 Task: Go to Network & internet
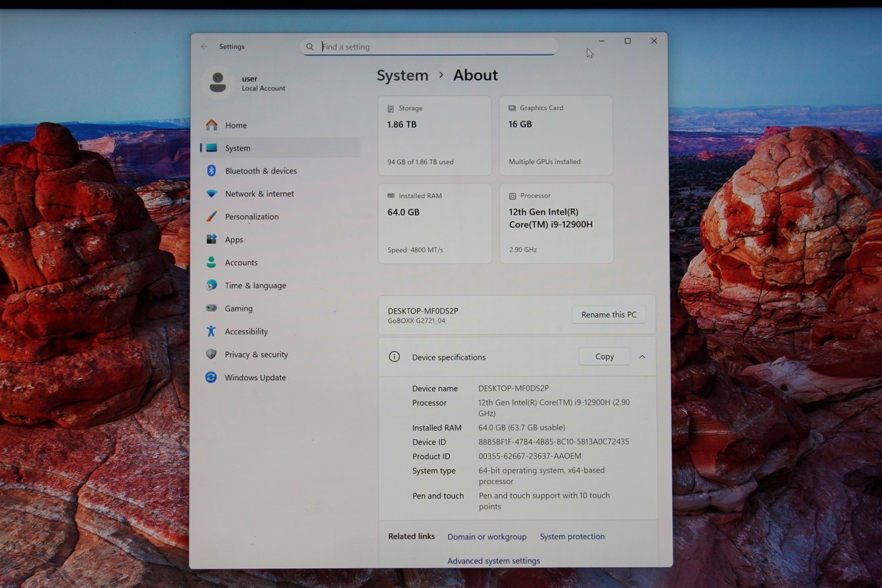click(281, 193)
